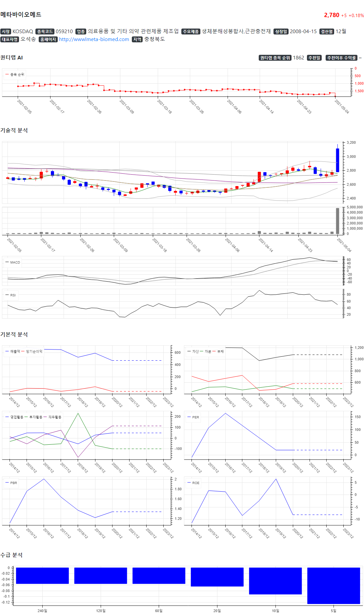Click the 기본적 분석 section heading
364x616 pixels.
tap(14, 334)
